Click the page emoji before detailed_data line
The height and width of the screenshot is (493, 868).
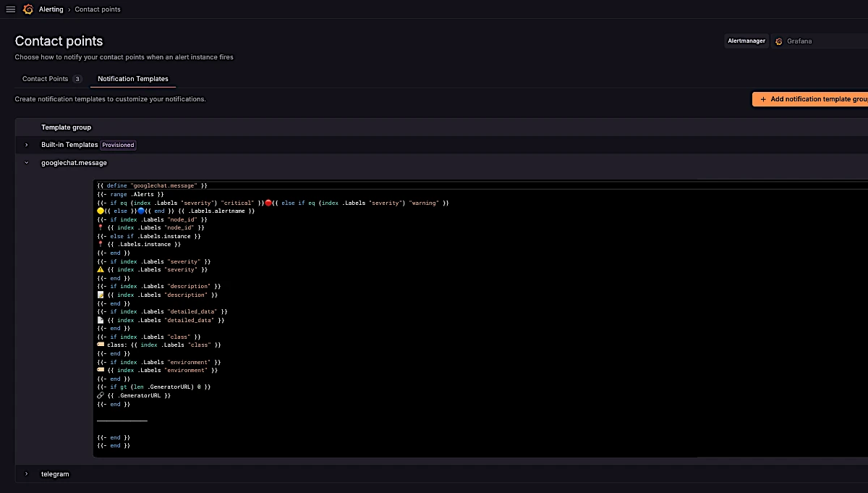pos(101,320)
